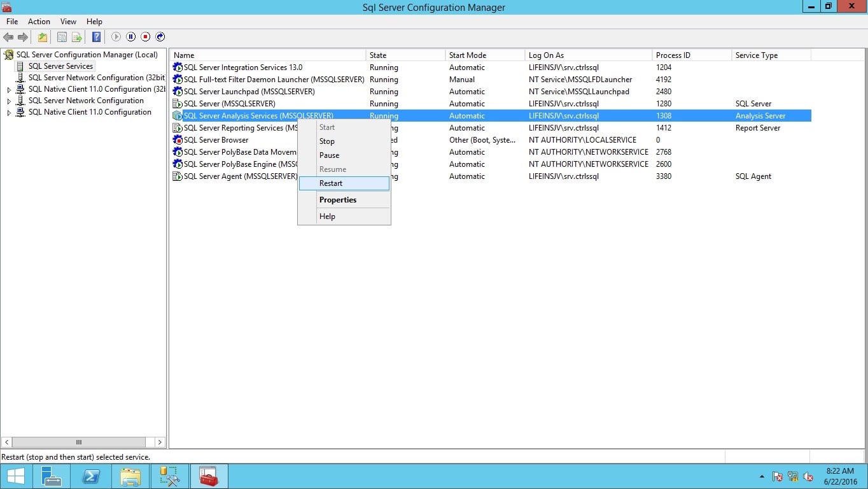Click the tree pane horizontal scrollbar thumb
The width and height of the screenshot is (868, 489).
tap(79, 442)
